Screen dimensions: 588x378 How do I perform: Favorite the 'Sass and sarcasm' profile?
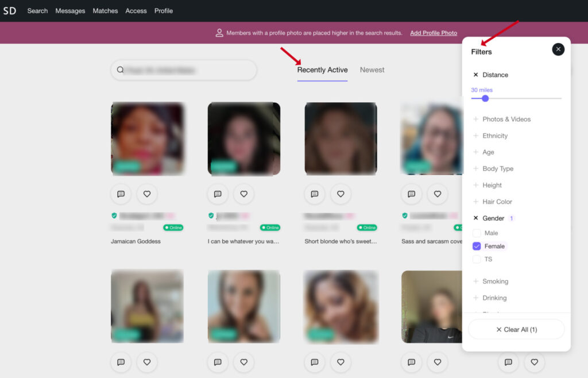438,194
